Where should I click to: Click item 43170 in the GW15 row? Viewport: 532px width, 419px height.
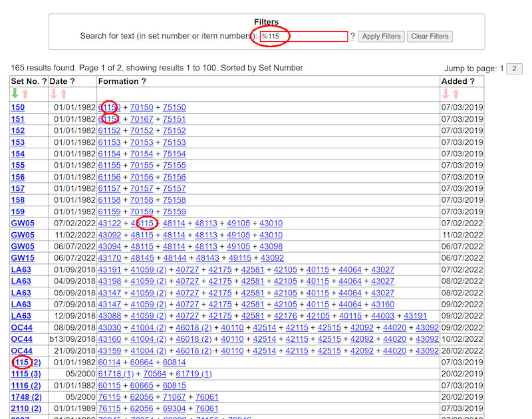pos(110,258)
